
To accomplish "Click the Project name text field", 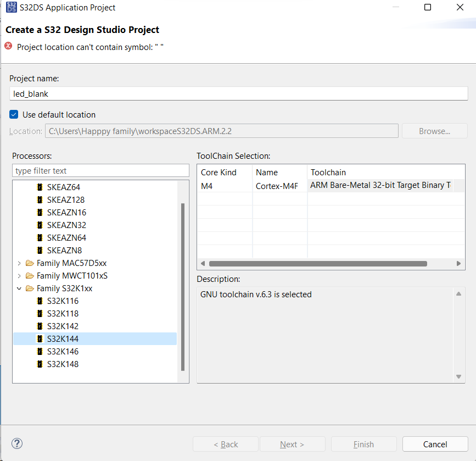I will click(x=238, y=94).
